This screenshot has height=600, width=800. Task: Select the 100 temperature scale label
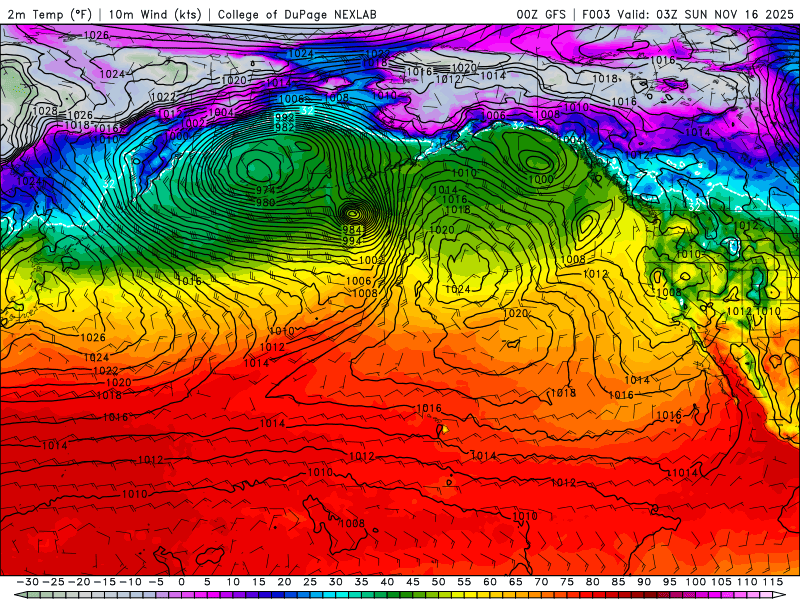point(695,582)
